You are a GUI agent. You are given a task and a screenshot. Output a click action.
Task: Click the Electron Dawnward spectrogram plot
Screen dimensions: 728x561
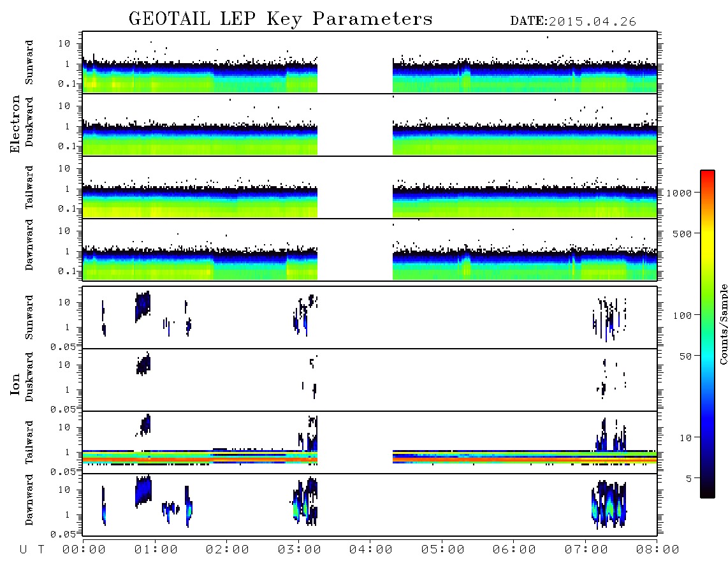(x=370, y=249)
